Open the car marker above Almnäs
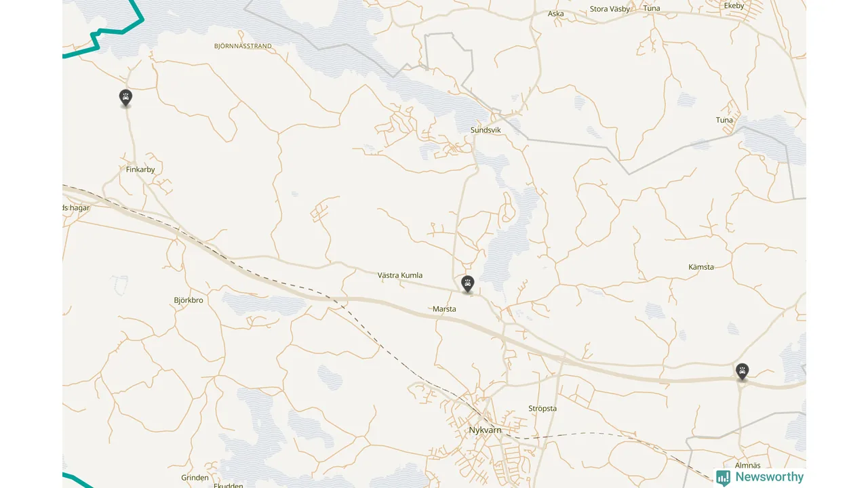The image size is (868, 488). pyautogui.click(x=743, y=372)
